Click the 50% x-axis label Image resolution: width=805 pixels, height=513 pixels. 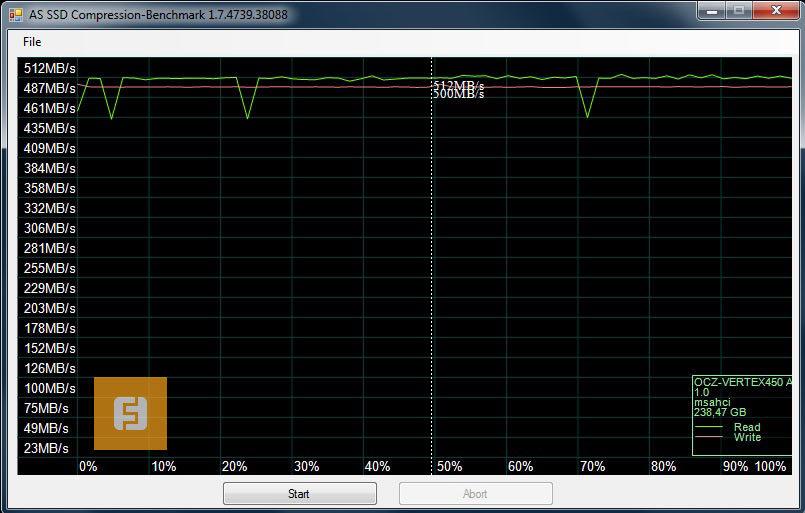pos(449,466)
